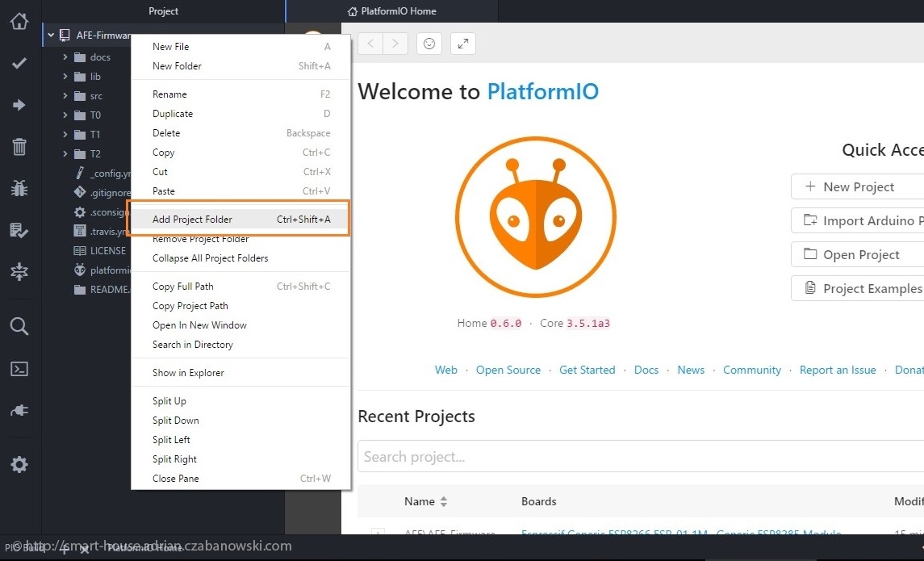This screenshot has height=561, width=924.
Task: Click the back navigation arrow in PlatformIO Home
Action: [x=370, y=44]
